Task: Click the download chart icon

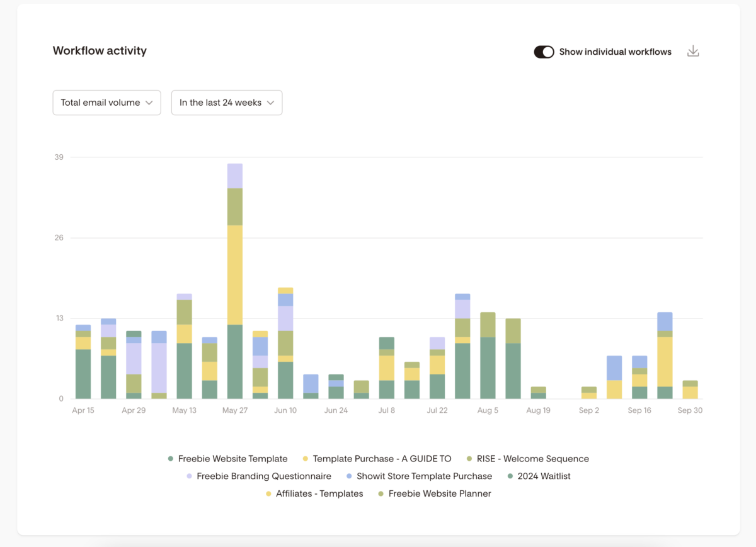Action: click(693, 52)
